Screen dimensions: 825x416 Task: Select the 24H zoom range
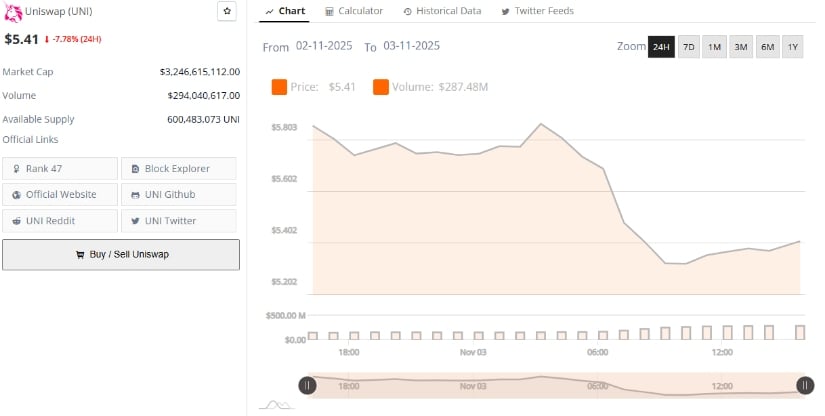tap(661, 47)
